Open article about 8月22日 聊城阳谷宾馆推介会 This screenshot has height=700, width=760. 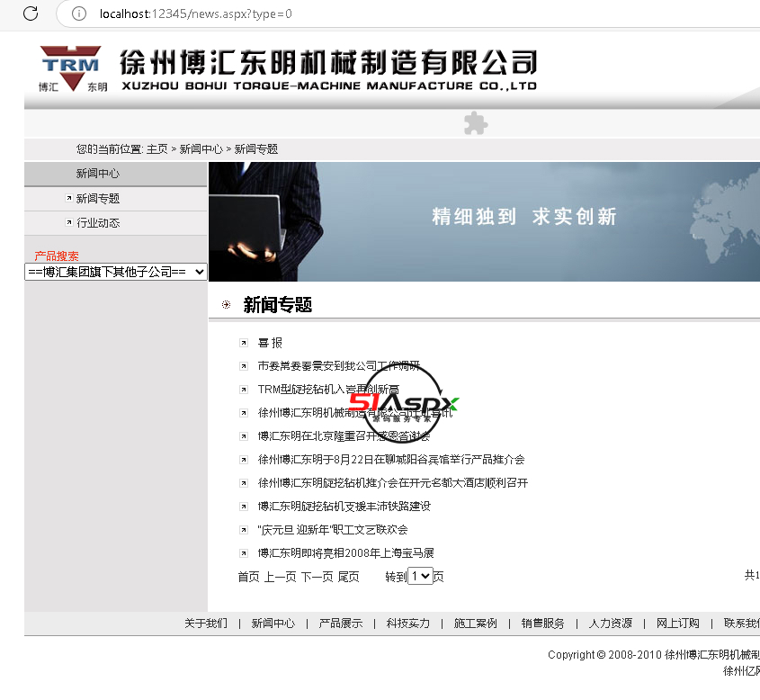391,460
